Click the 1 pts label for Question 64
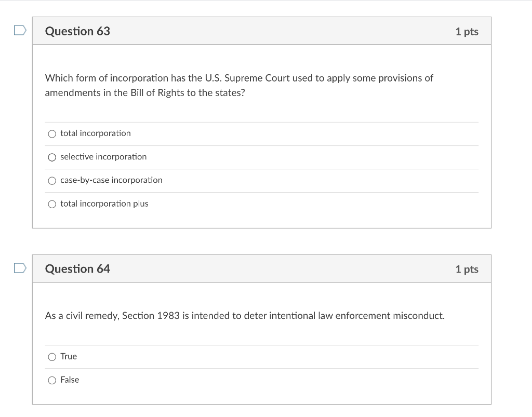 [466, 268]
